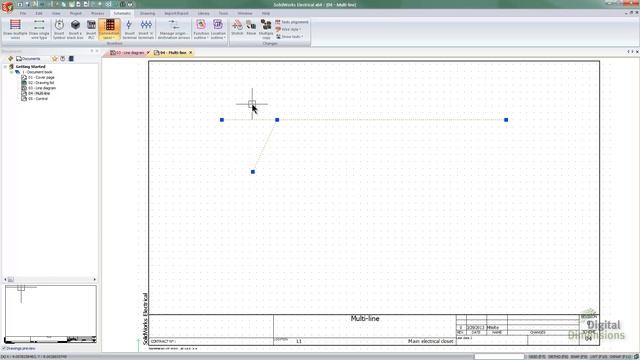640x360 pixels.
Task: Toggle OSNAP (F11) in status bar
Action: pyautogui.click(x=620, y=357)
